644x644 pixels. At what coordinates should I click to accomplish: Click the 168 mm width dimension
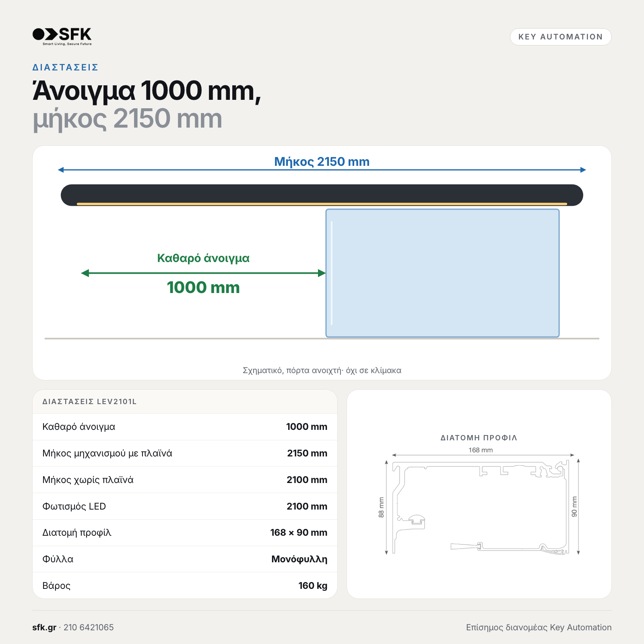481,450
